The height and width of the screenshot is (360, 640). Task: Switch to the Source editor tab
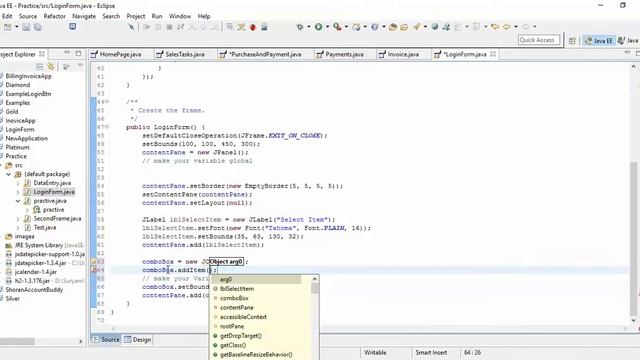[x=106, y=340]
